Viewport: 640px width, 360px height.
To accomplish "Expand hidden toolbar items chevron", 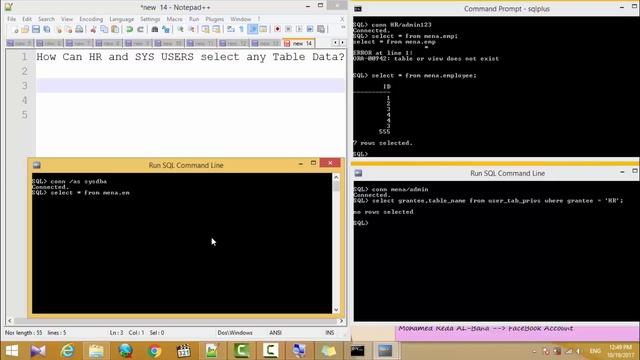I will click(343, 27).
